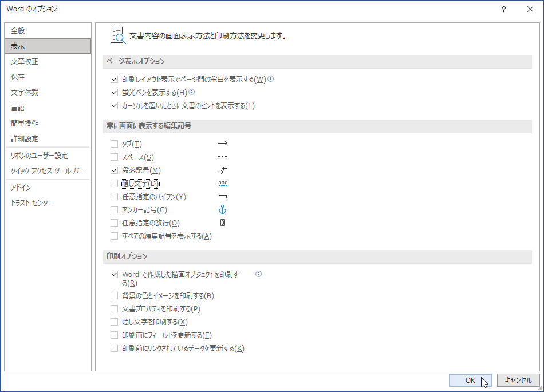Click the 印刷オプション section header
Image resolution: width=544 pixels, height=392 pixels.
(317, 256)
